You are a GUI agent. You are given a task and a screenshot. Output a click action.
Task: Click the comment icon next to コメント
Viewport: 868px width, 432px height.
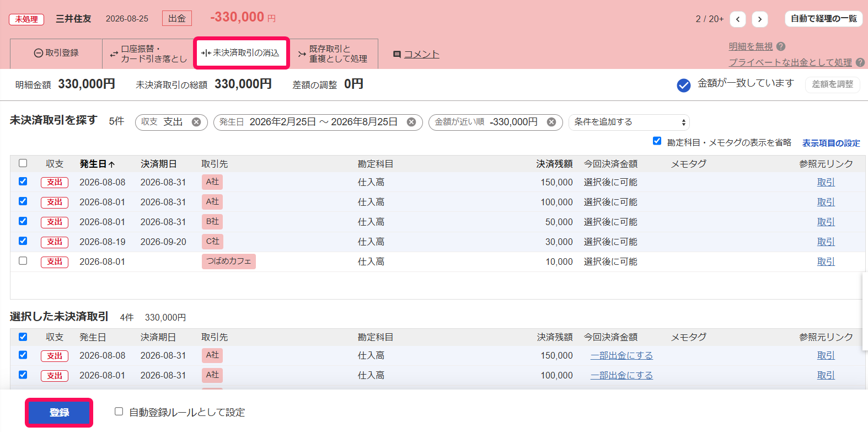pos(397,54)
